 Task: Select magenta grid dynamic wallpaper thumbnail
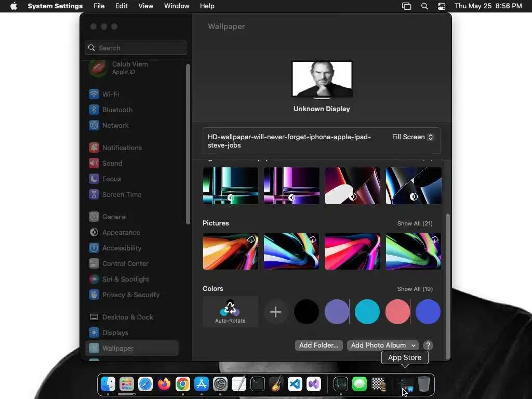pyautogui.click(x=291, y=185)
